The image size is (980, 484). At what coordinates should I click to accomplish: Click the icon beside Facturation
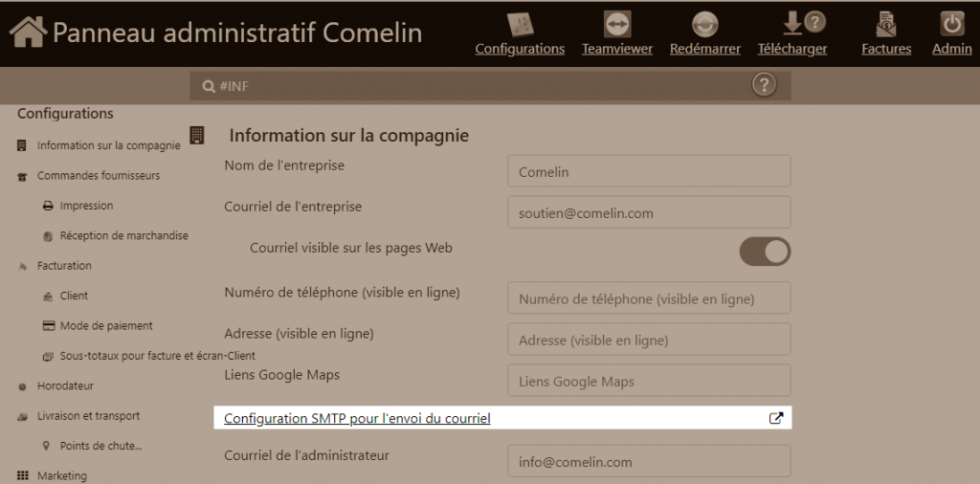pos(23,267)
